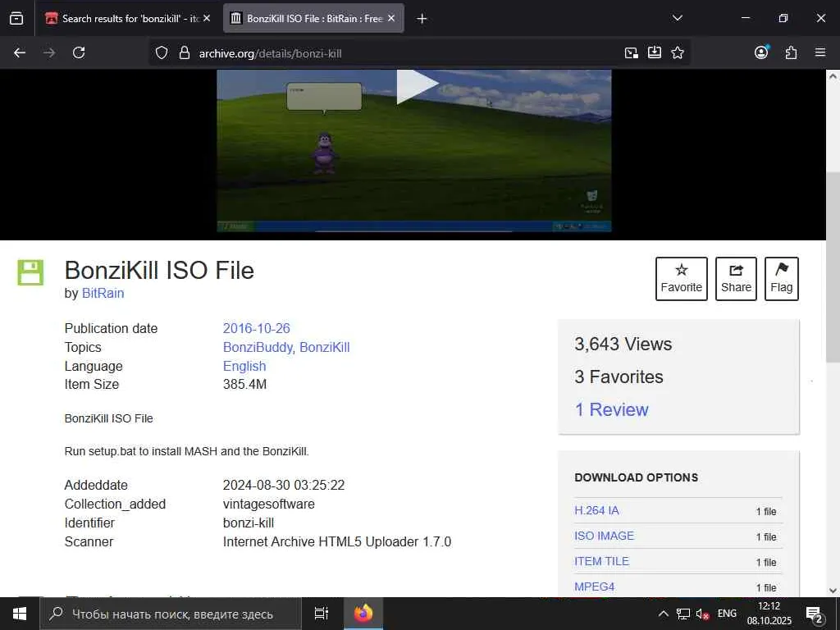Click scrollbar up arrow

pos(833,76)
